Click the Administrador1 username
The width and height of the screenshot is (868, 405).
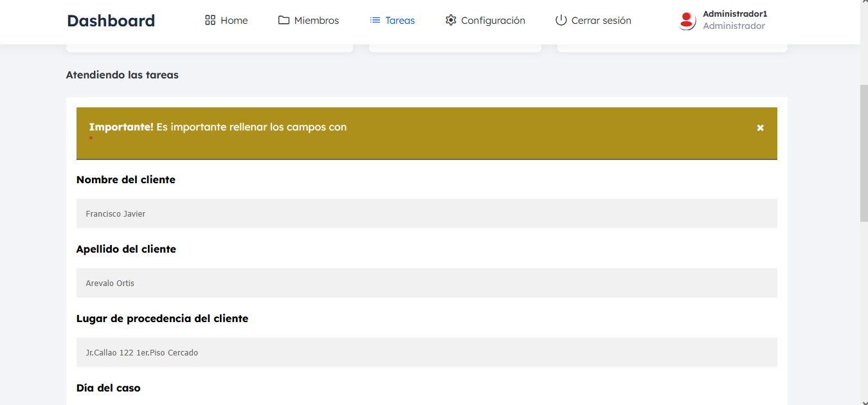[x=735, y=14]
